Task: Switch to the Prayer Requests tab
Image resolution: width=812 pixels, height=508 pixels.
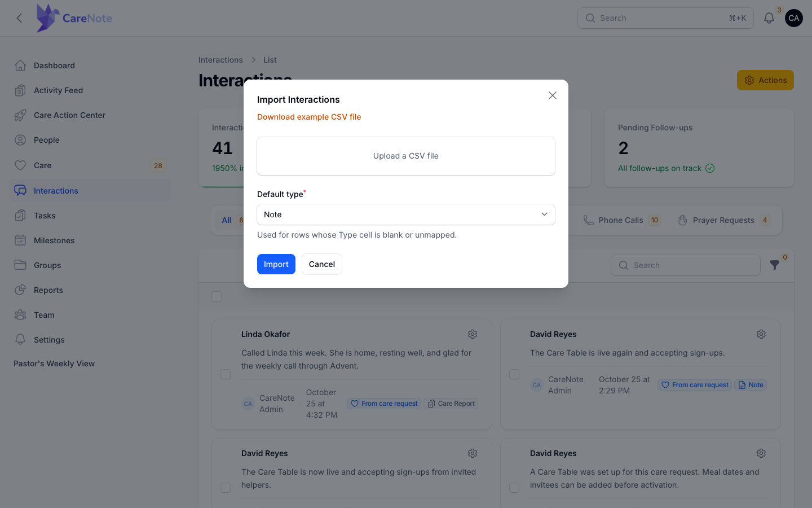Action: (724, 220)
